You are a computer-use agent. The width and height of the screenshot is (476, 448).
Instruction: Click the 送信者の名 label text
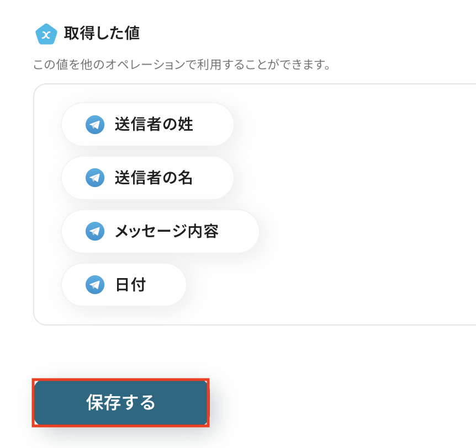[154, 178]
